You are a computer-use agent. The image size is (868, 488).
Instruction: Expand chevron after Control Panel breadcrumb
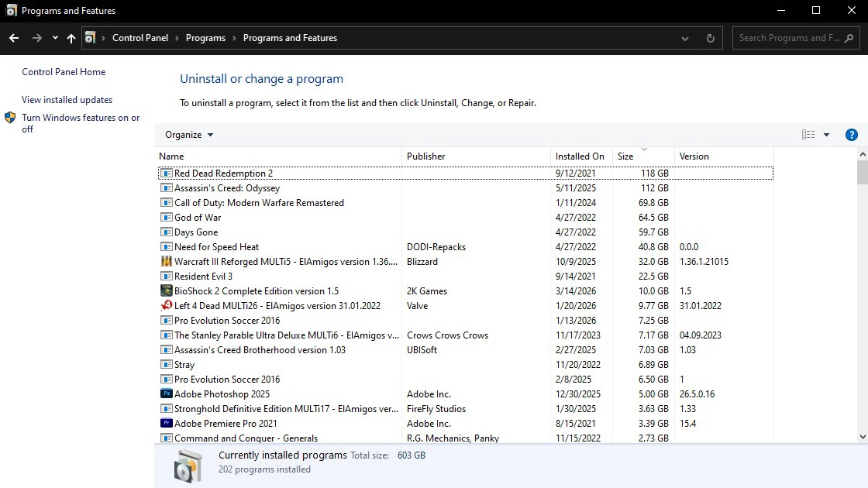click(177, 38)
